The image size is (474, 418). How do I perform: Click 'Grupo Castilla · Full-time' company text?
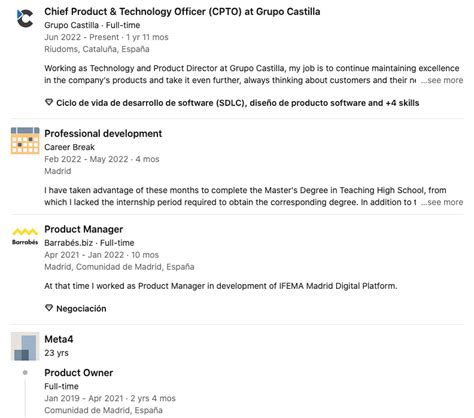point(92,25)
